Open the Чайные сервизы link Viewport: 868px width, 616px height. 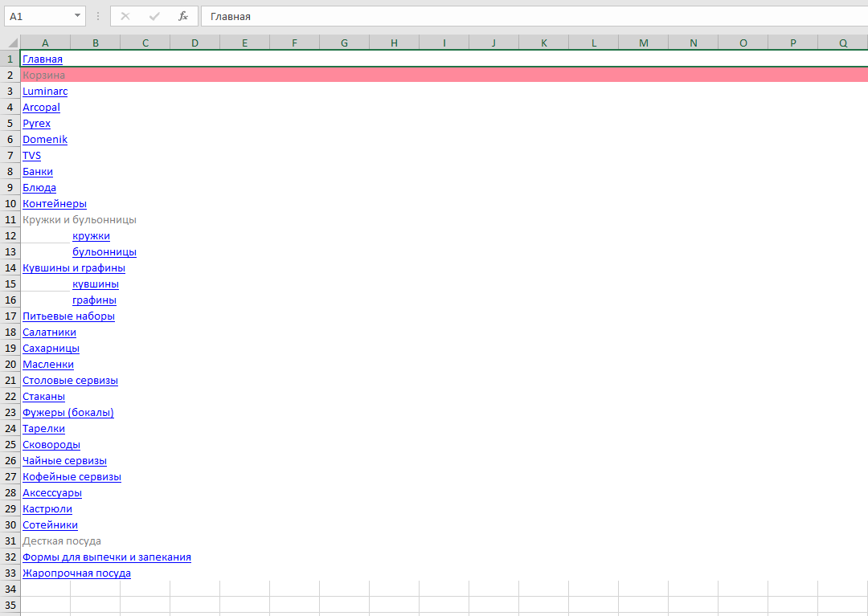point(65,460)
